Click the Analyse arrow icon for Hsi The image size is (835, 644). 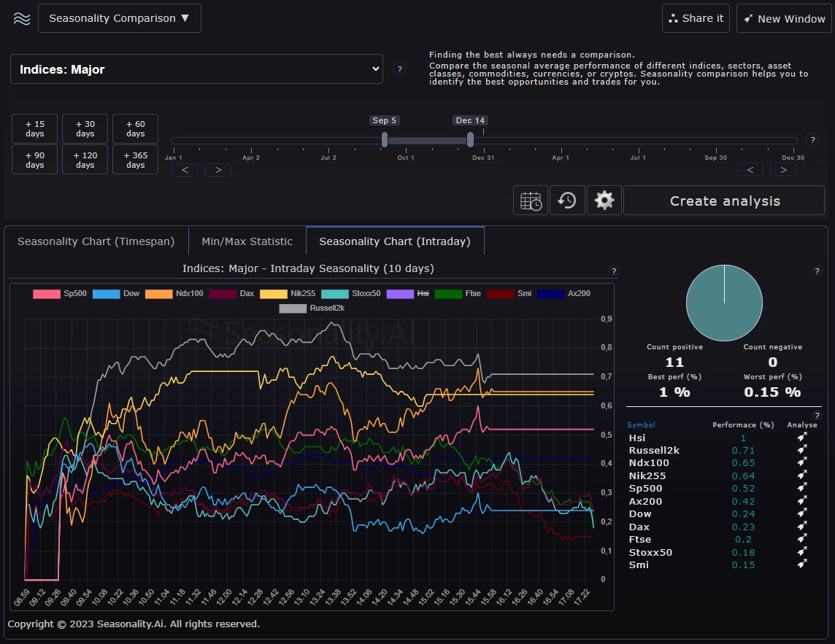(x=801, y=438)
